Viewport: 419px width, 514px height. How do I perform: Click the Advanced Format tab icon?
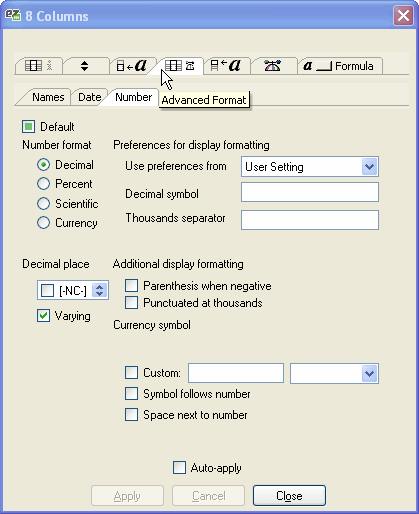click(180, 66)
